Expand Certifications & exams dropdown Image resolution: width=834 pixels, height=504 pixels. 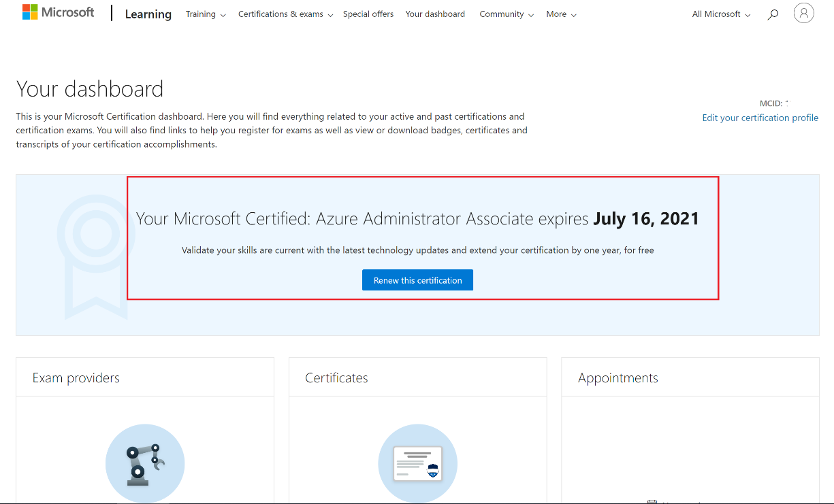pos(286,14)
